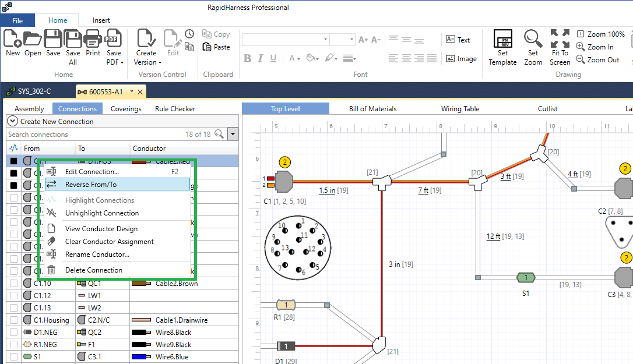This screenshot has height=364, width=633.
Task: Select Unhighlight Connection menu item
Action: point(118,213)
